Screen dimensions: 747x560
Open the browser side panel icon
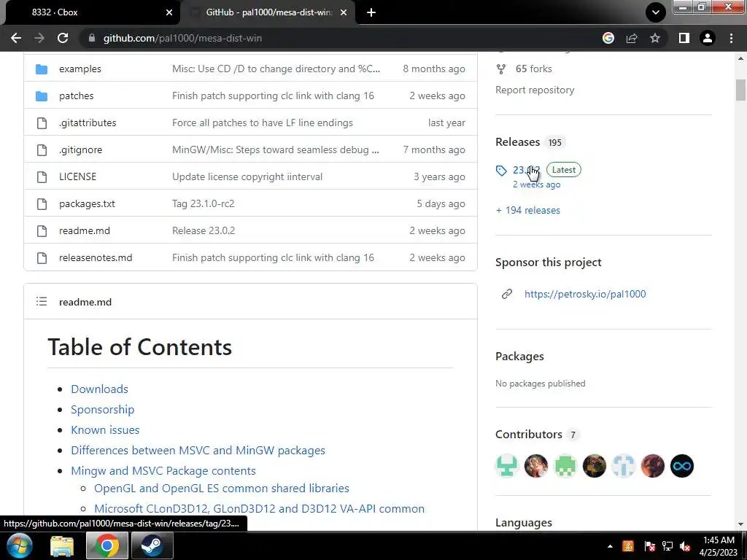pos(684,38)
